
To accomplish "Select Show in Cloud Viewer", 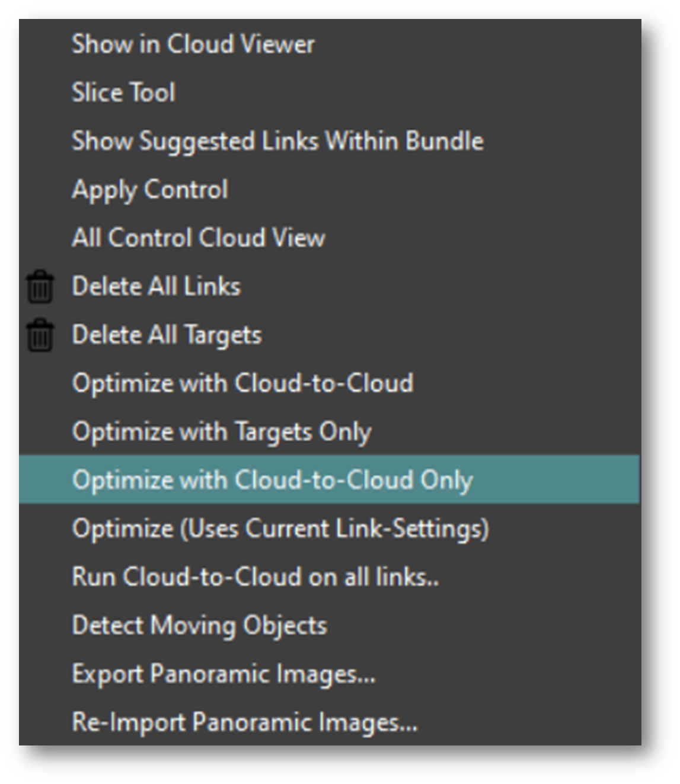I will [193, 44].
